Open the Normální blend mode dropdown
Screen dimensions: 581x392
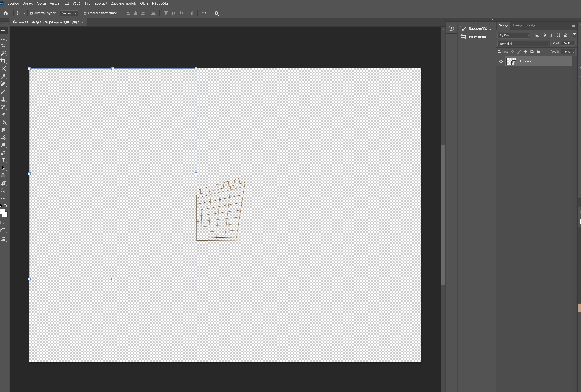[x=524, y=44]
